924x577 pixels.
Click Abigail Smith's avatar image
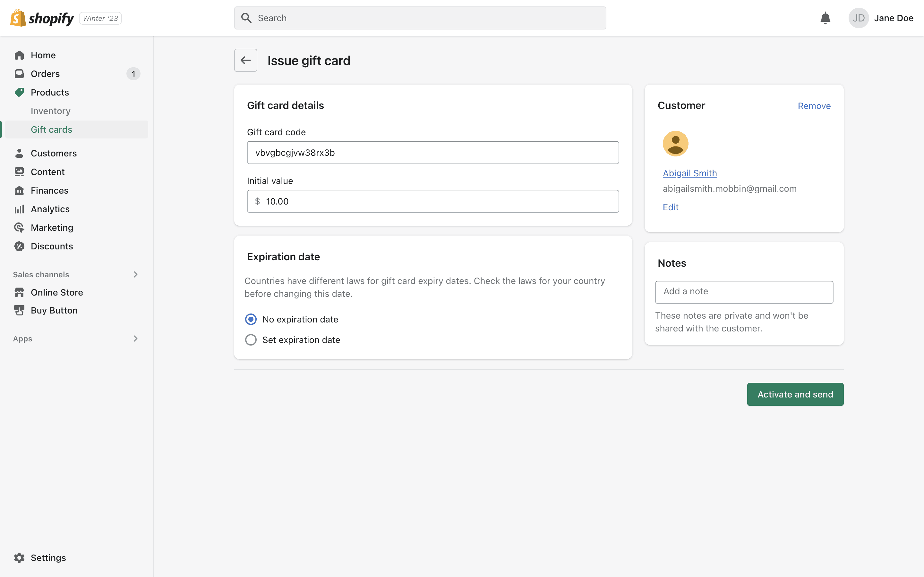[x=675, y=144]
